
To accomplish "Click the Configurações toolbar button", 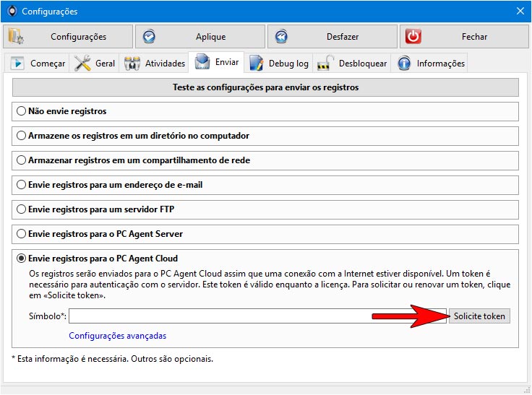I will pos(68,37).
